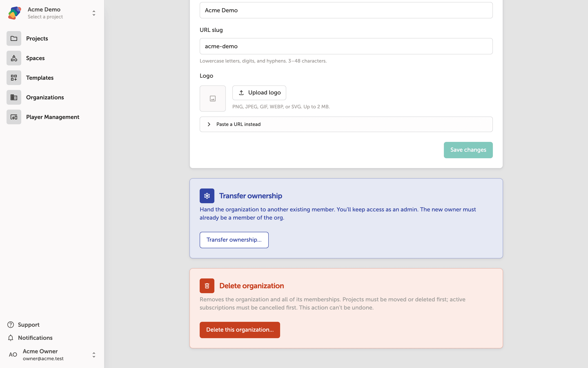The image size is (588, 368).
Task: Focus the URL slug field containing acme-demo
Action: tap(346, 46)
